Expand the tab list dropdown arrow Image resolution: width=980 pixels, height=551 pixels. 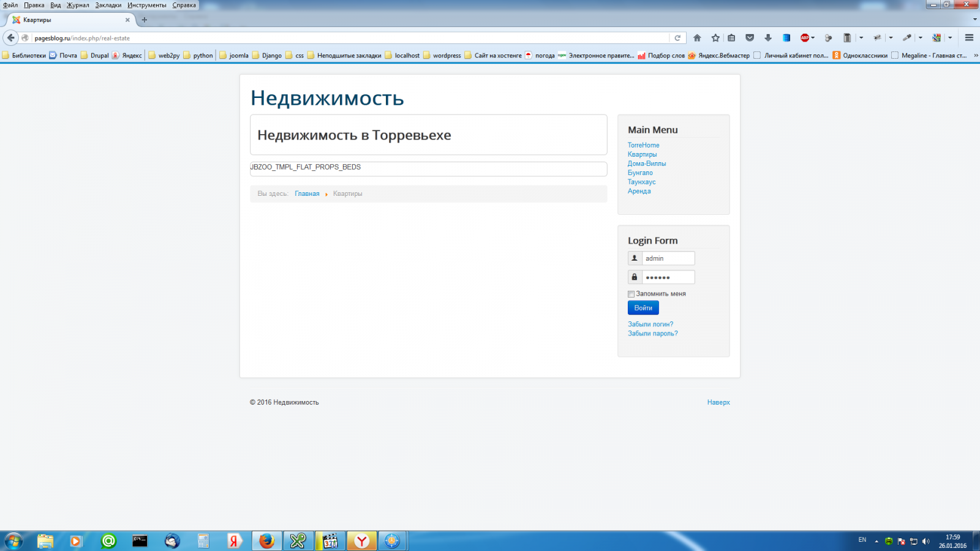pos(975,20)
